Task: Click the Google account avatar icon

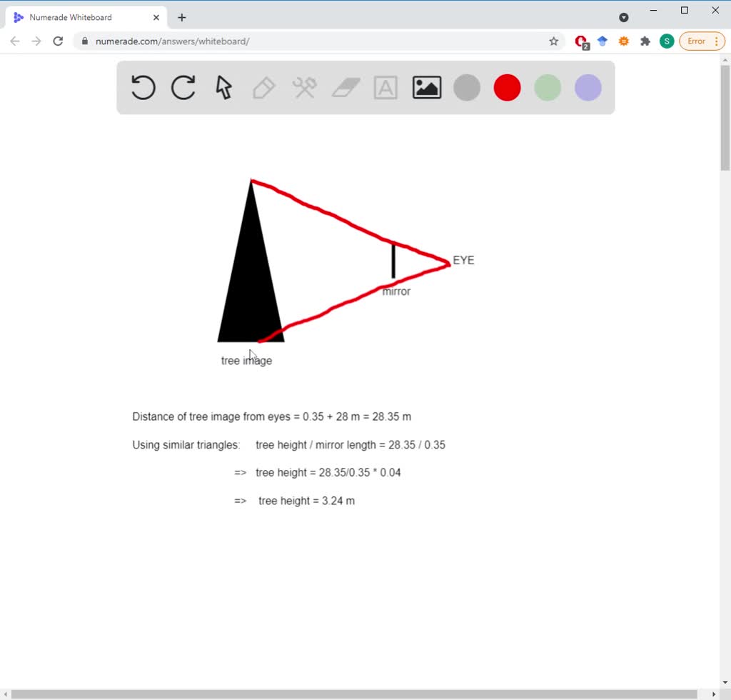Action: tap(666, 41)
